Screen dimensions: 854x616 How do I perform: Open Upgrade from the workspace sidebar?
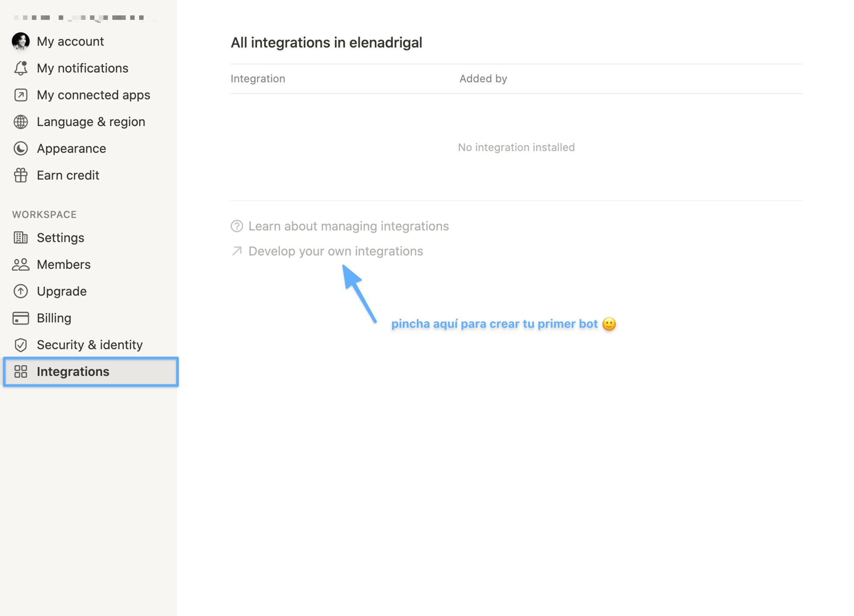click(x=61, y=291)
